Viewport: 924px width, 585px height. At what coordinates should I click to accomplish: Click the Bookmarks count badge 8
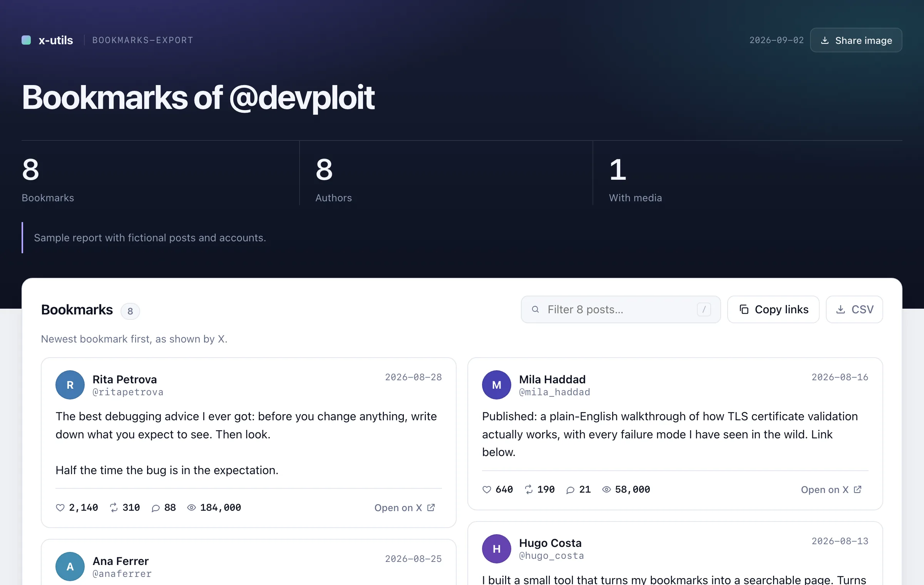tap(130, 311)
